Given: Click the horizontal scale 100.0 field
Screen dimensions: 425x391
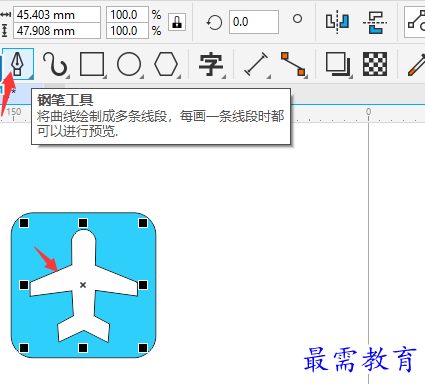Looking at the screenshot, I should click(x=127, y=15).
